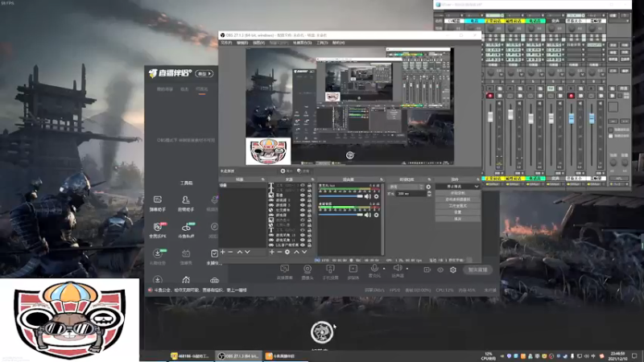Viewport: 644px width, 362px height.
Task: Expand the 停止推流 dropdown in OBS Controls
Action: pos(477,187)
